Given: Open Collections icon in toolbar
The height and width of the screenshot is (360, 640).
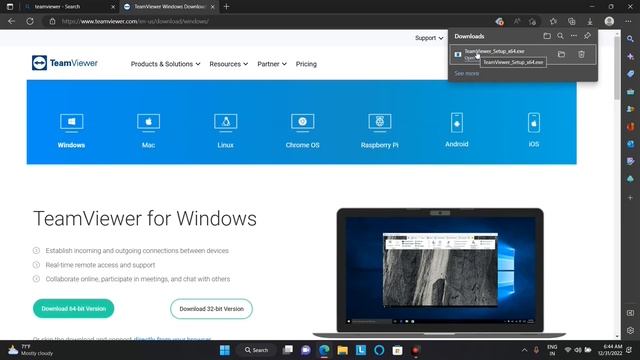Looking at the screenshot, I should pos(571,21).
